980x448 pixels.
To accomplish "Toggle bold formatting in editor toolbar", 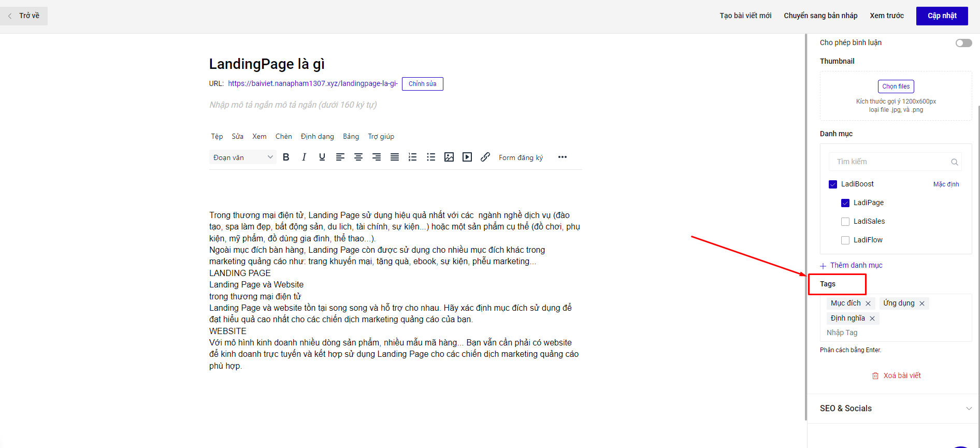I will pos(286,157).
